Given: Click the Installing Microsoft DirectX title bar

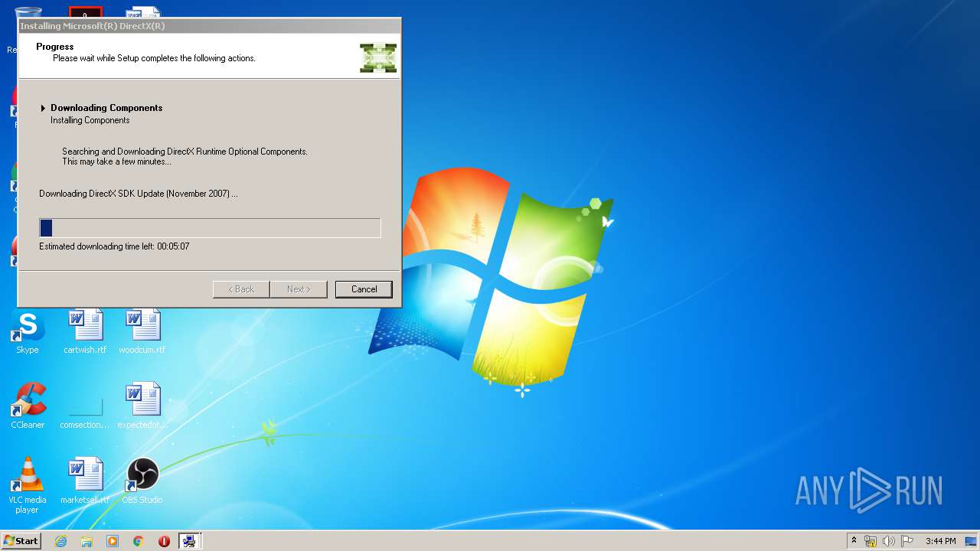Looking at the screenshot, I should coord(210,26).
